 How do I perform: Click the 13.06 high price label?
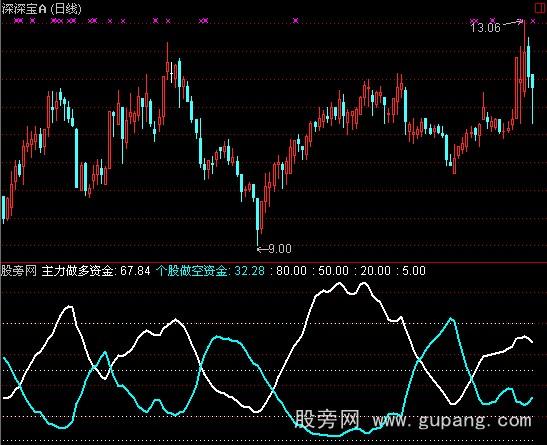pyautogui.click(x=485, y=27)
